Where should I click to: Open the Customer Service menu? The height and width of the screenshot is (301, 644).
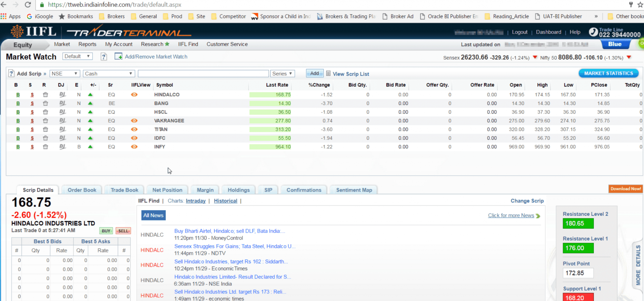pyautogui.click(x=227, y=44)
